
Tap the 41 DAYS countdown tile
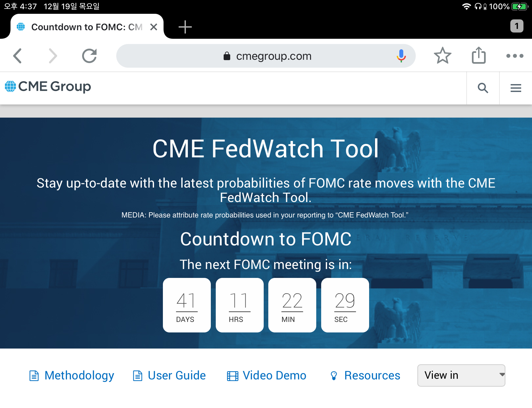[x=187, y=305]
